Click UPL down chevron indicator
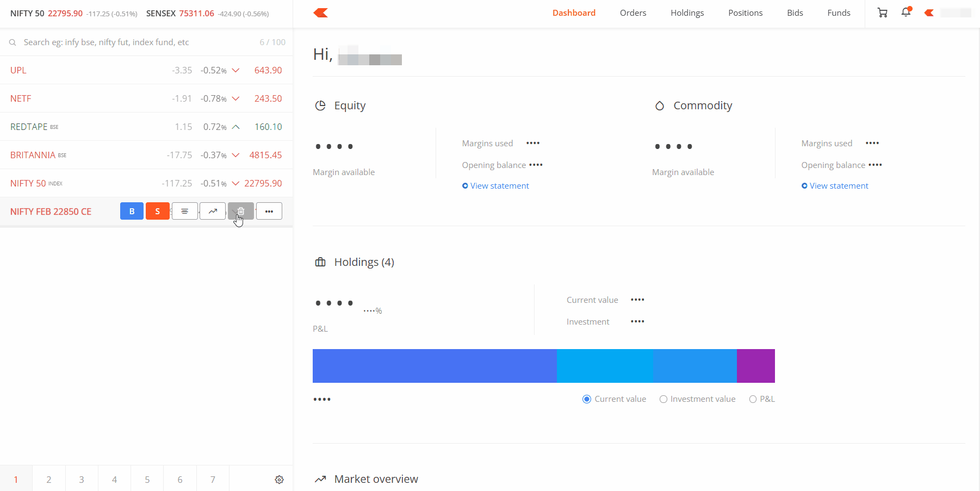This screenshot has width=980, height=491. 235,70
